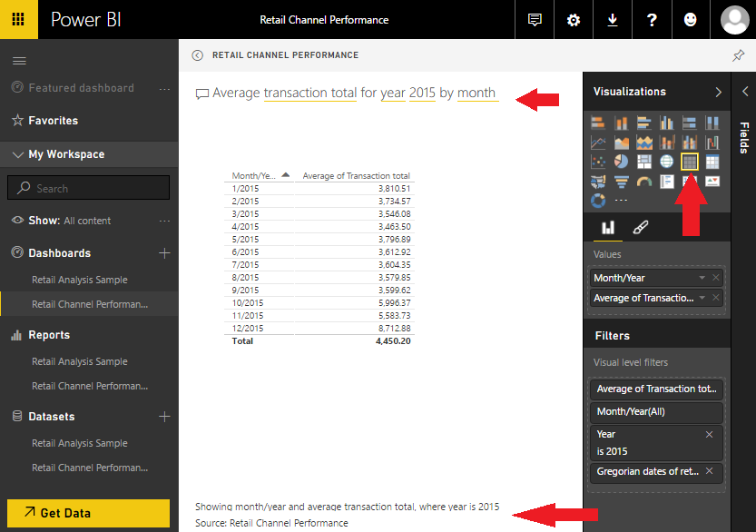Choose the Filled map visualization
This screenshot has height=532, width=756.
596,180
